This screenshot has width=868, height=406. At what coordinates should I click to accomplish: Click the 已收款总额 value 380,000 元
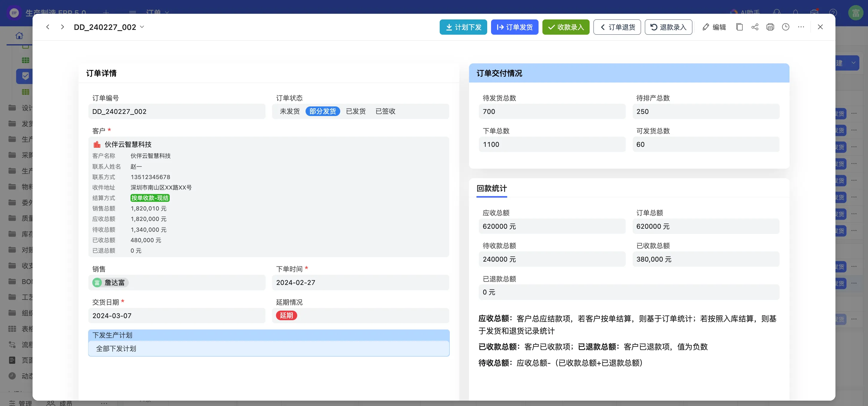point(706,259)
